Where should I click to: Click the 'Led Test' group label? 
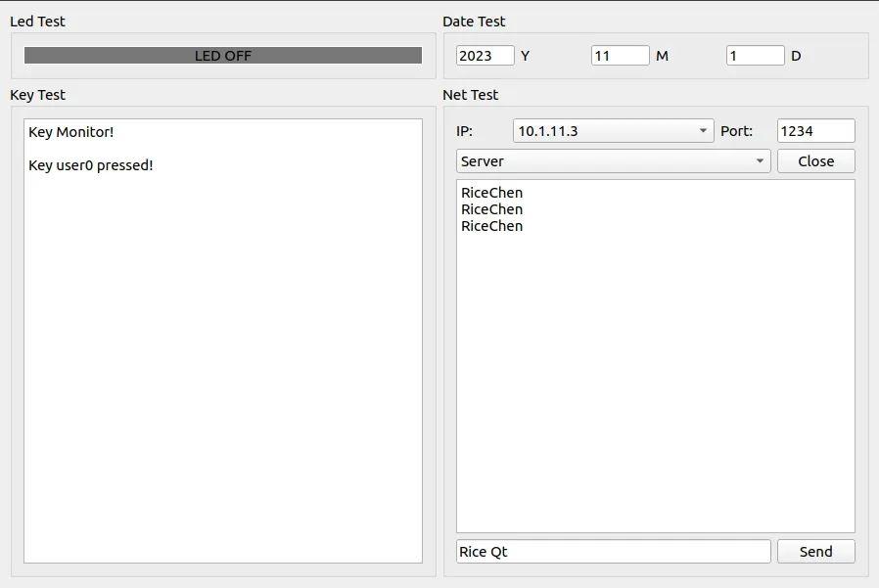(37, 22)
